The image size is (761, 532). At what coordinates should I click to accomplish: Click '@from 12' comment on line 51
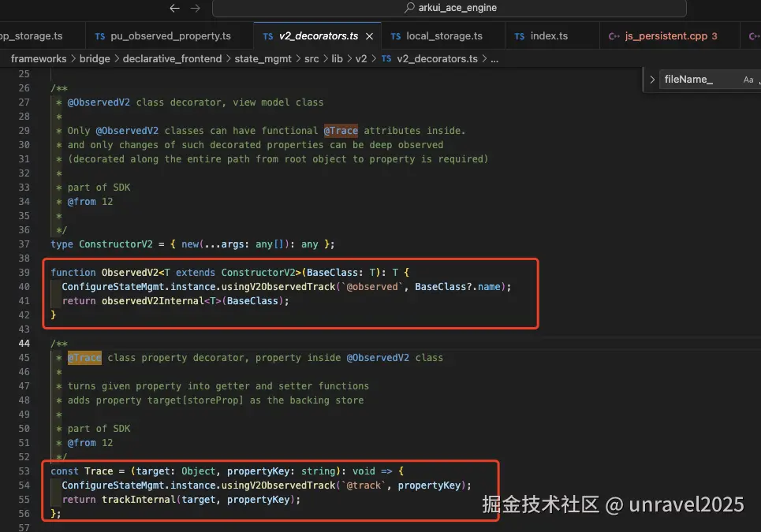90,443
